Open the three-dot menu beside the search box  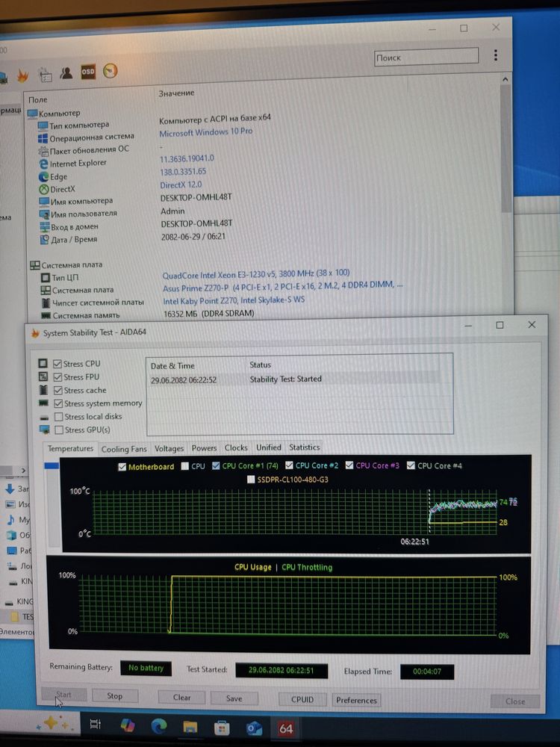click(496, 55)
